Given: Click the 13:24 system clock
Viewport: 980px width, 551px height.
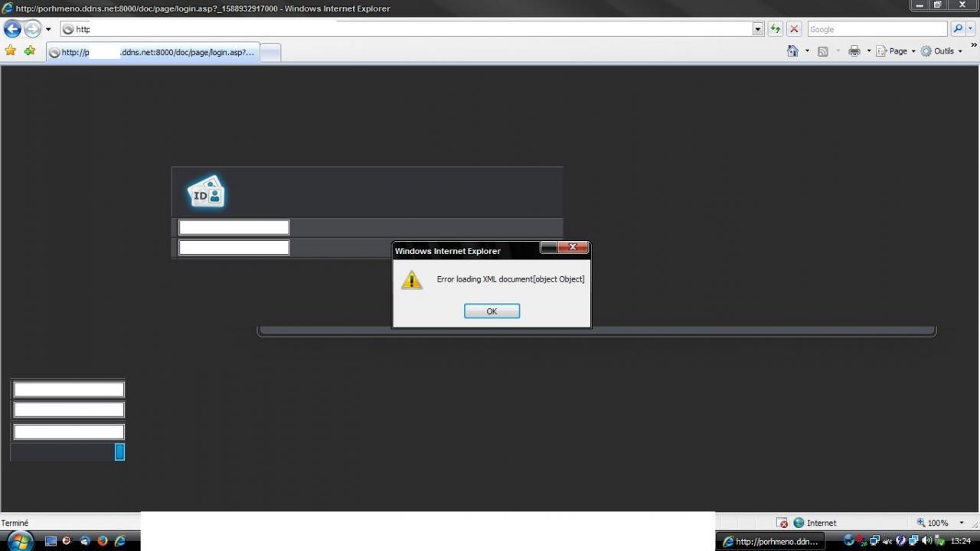Looking at the screenshot, I should tap(960, 541).
